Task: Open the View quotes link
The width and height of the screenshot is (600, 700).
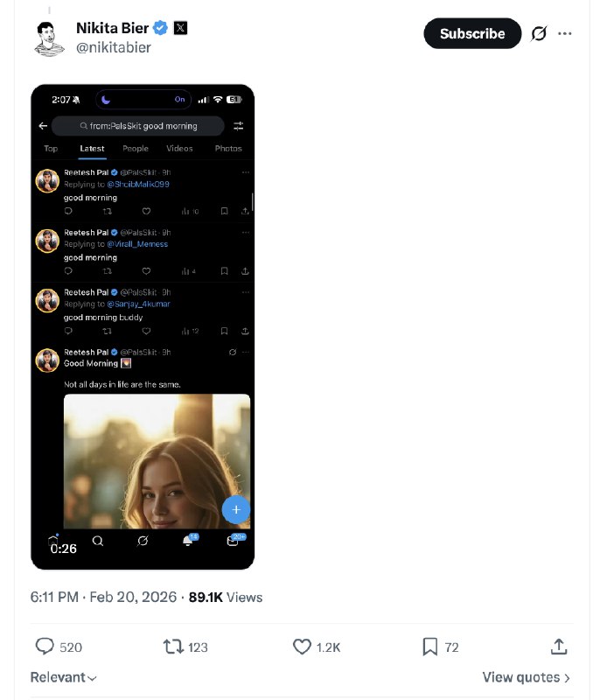Action: [x=525, y=676]
